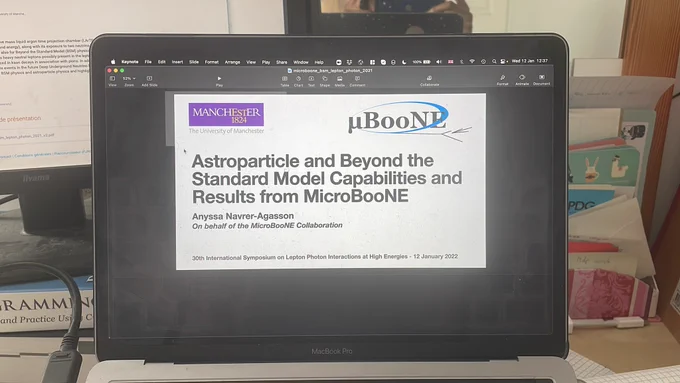
Task: Open the Slide menu
Action: [x=194, y=62]
